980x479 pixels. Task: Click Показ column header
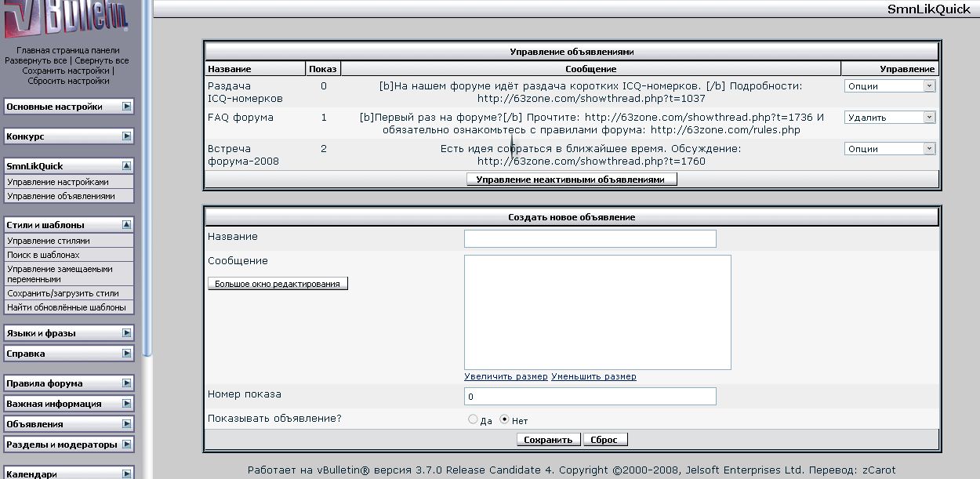point(323,69)
